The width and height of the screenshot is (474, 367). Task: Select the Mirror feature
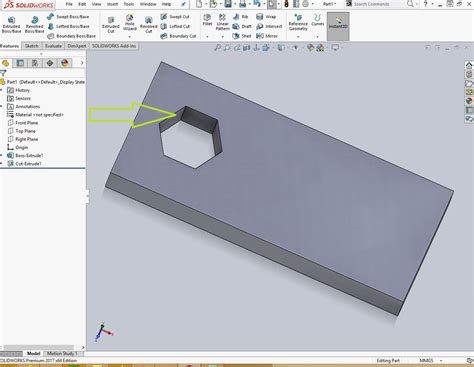267,36
